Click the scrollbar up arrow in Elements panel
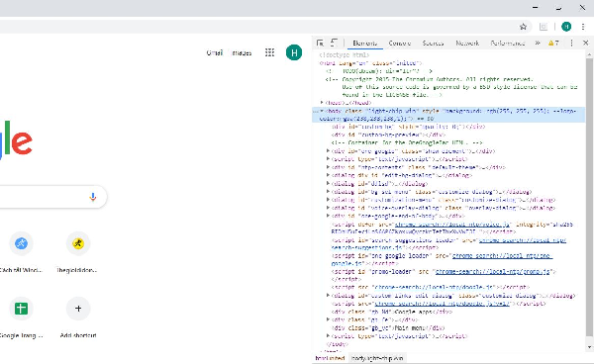The width and height of the screenshot is (594, 364). pos(589,54)
